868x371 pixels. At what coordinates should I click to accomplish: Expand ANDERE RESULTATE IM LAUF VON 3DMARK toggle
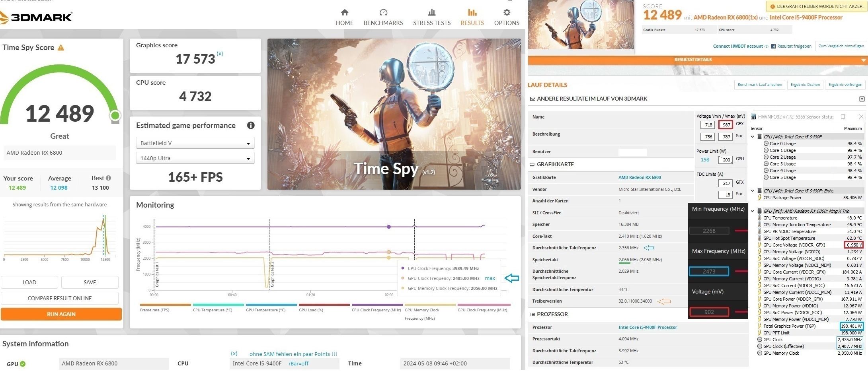click(862, 99)
